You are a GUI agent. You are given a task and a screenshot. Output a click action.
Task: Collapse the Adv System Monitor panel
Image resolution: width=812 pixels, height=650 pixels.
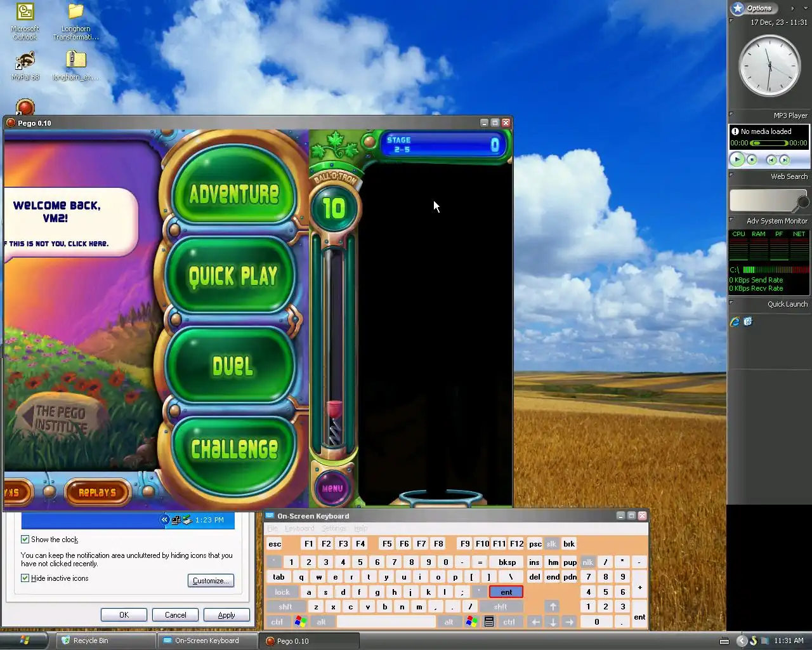(731, 220)
